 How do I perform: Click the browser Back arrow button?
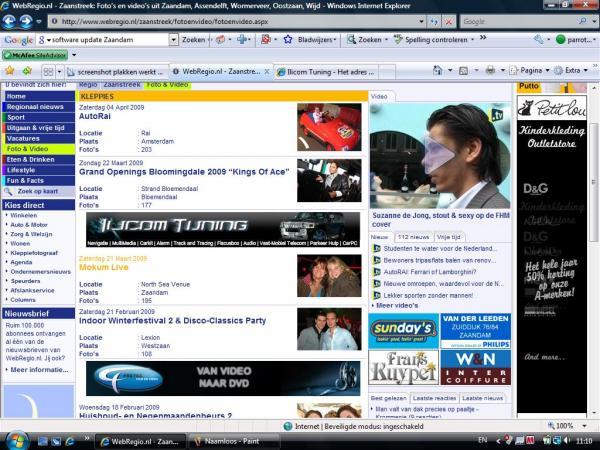coord(9,22)
